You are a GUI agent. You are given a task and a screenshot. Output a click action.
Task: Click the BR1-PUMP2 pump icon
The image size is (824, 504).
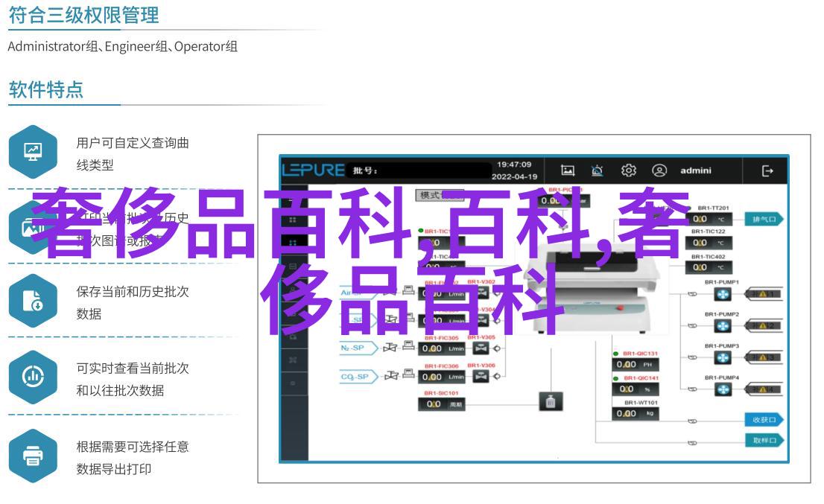(723, 327)
